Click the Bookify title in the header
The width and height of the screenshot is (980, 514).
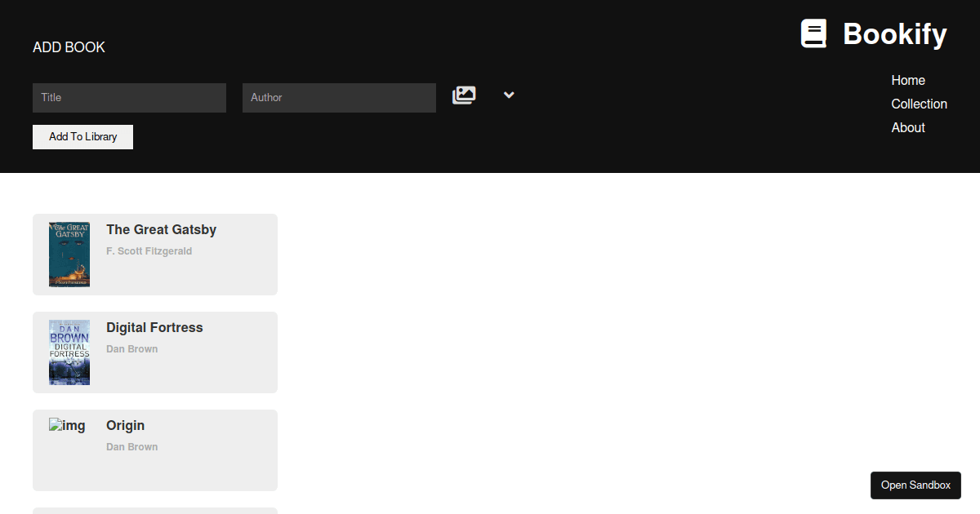click(x=894, y=34)
